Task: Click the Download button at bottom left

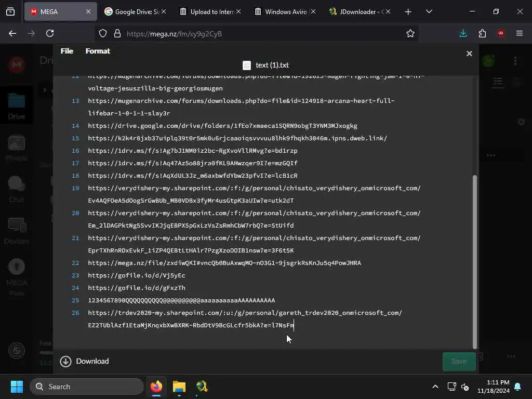Action: click(x=85, y=362)
